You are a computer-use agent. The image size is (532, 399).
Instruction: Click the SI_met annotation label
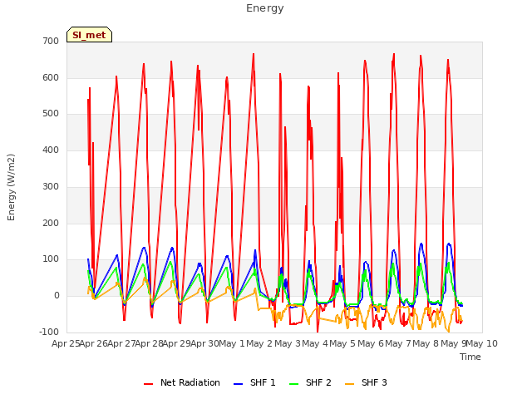pos(89,35)
